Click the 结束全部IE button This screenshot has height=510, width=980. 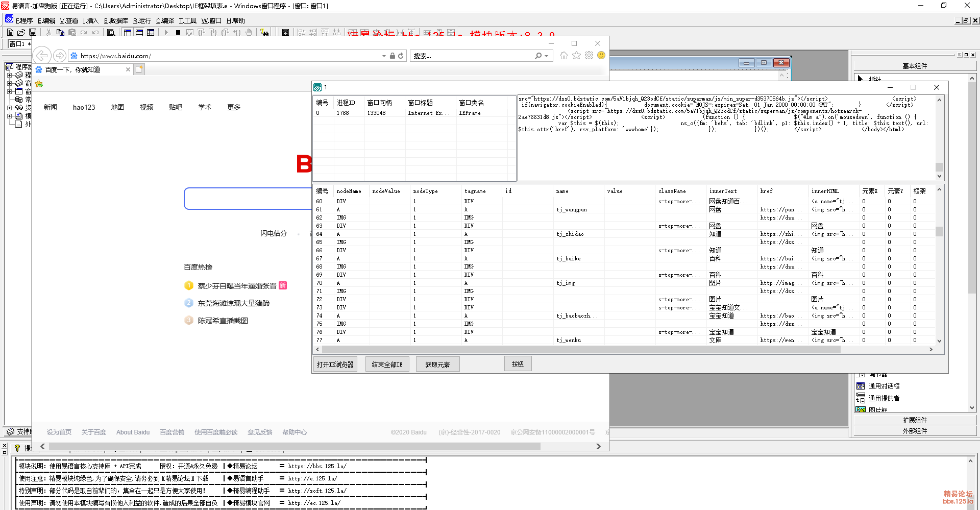[x=387, y=364]
